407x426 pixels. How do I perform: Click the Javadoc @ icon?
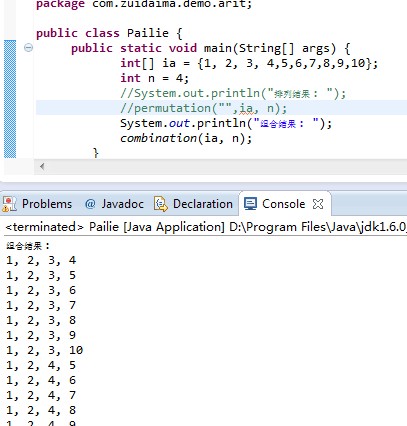pos(90,204)
